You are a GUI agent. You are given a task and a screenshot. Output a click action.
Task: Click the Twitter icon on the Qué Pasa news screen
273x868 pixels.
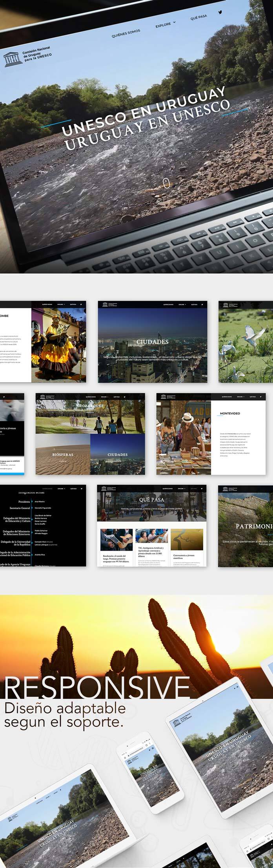(x=202, y=489)
